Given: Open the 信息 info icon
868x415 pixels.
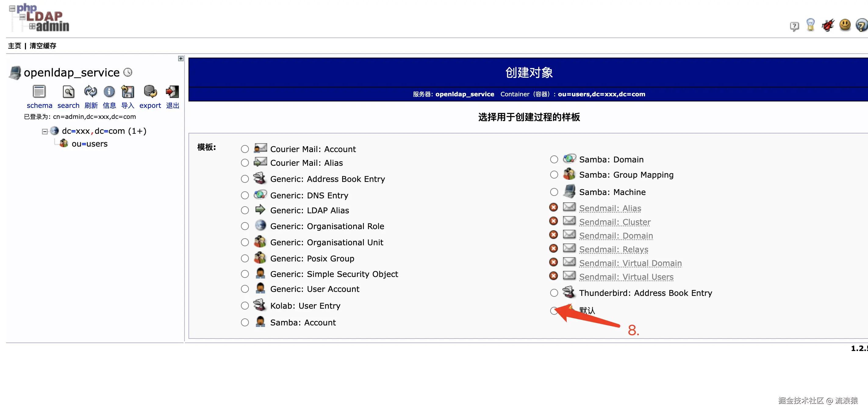Looking at the screenshot, I should (109, 91).
